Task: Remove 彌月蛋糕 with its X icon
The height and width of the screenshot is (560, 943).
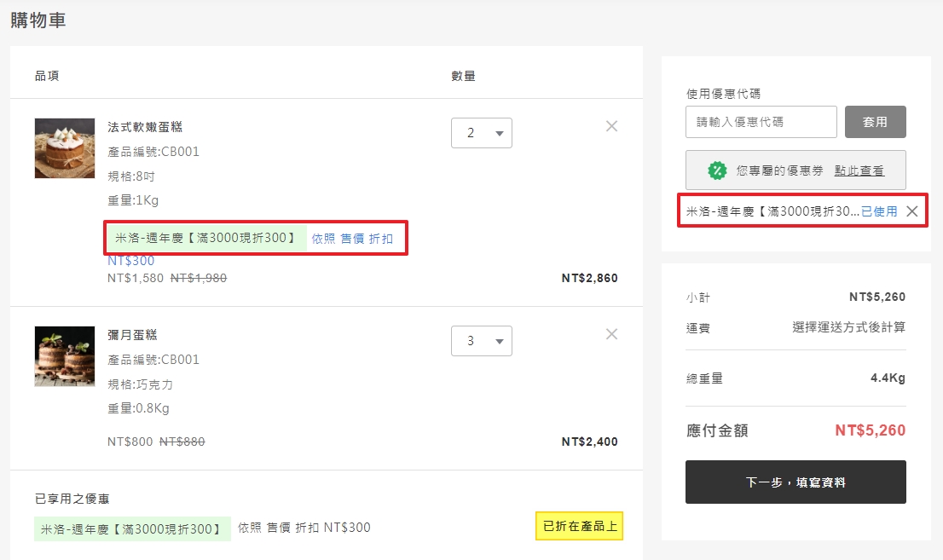Action: (611, 334)
